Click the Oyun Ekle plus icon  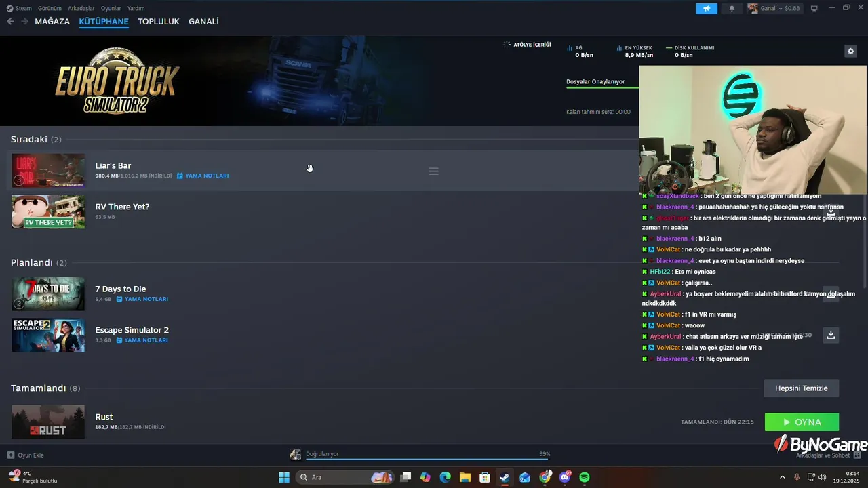pyautogui.click(x=10, y=455)
